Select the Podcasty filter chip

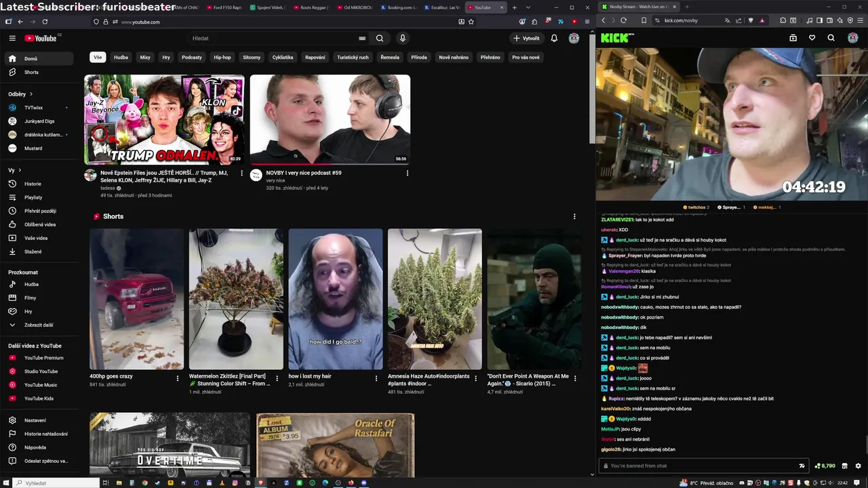192,57
